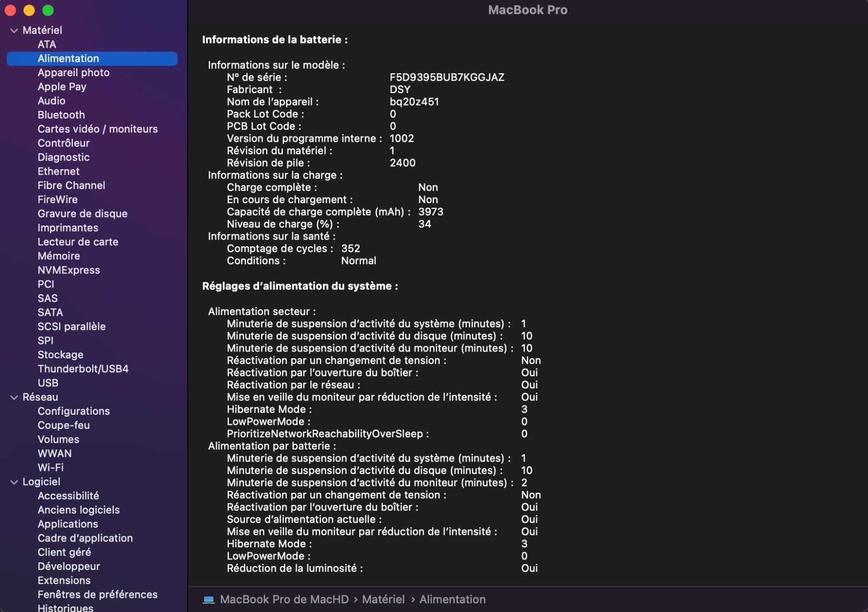Image resolution: width=868 pixels, height=612 pixels.
Task: Select Wi-Fi network entry
Action: pyautogui.click(x=51, y=467)
